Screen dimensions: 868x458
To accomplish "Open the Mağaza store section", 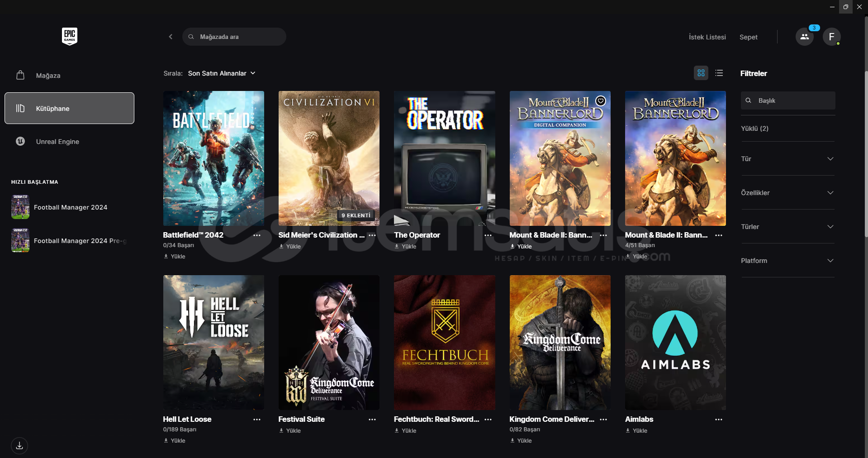I will 69,75.
